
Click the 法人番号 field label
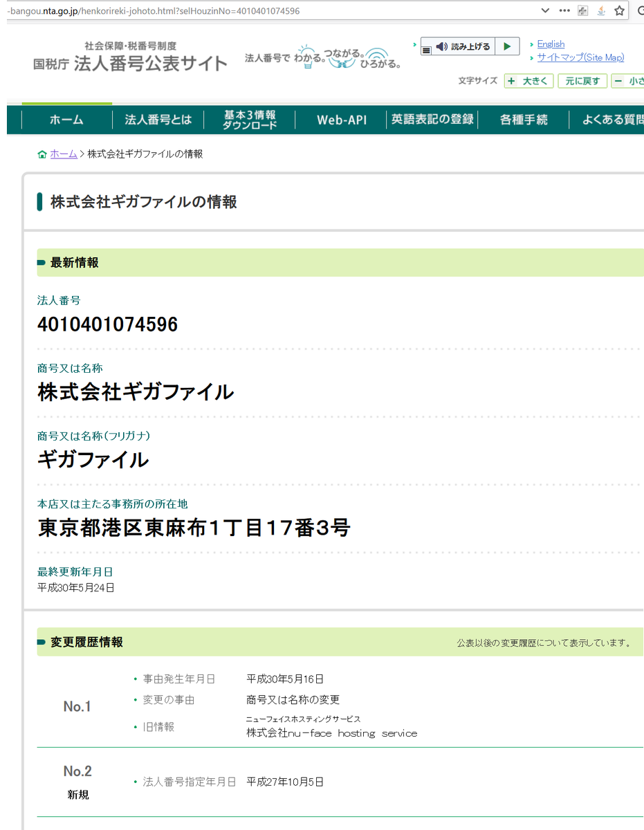(59, 300)
